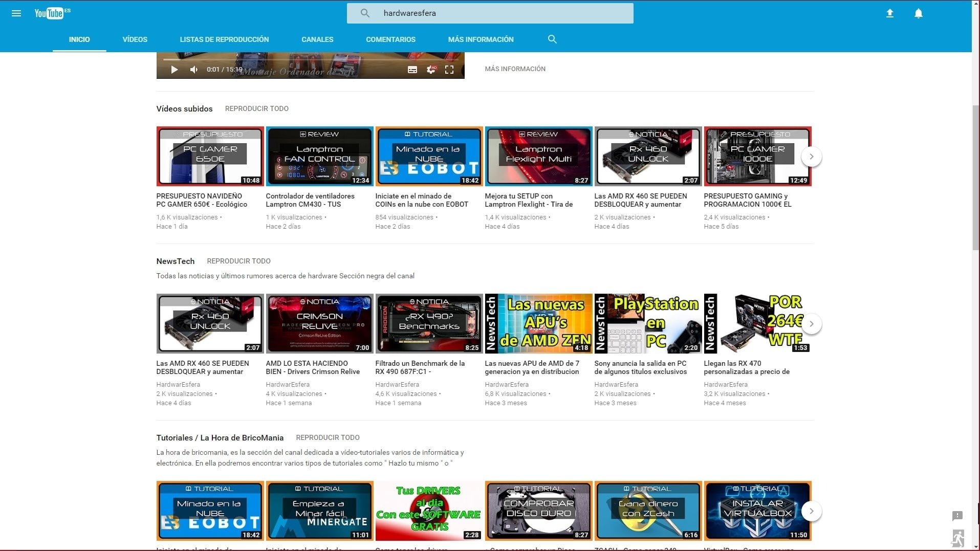Image resolution: width=980 pixels, height=551 pixels.
Task: Open title Llegan las RX 470 personalizadas
Action: pos(747,367)
